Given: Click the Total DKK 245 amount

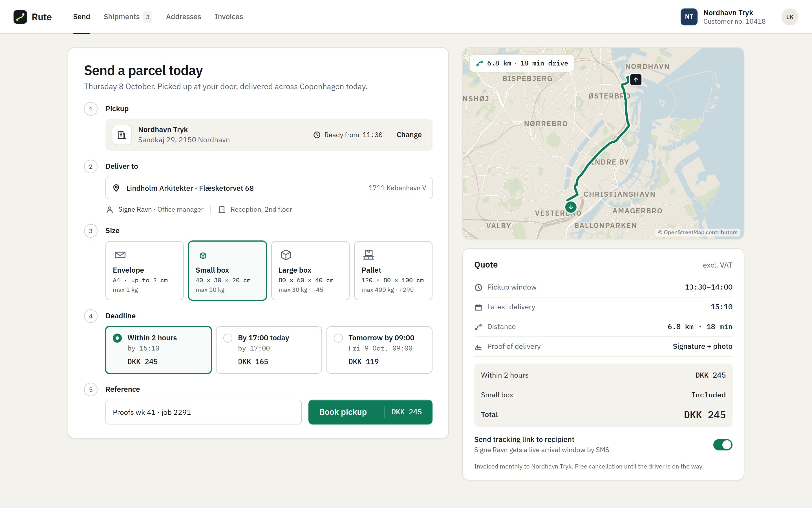Looking at the screenshot, I should (x=705, y=415).
